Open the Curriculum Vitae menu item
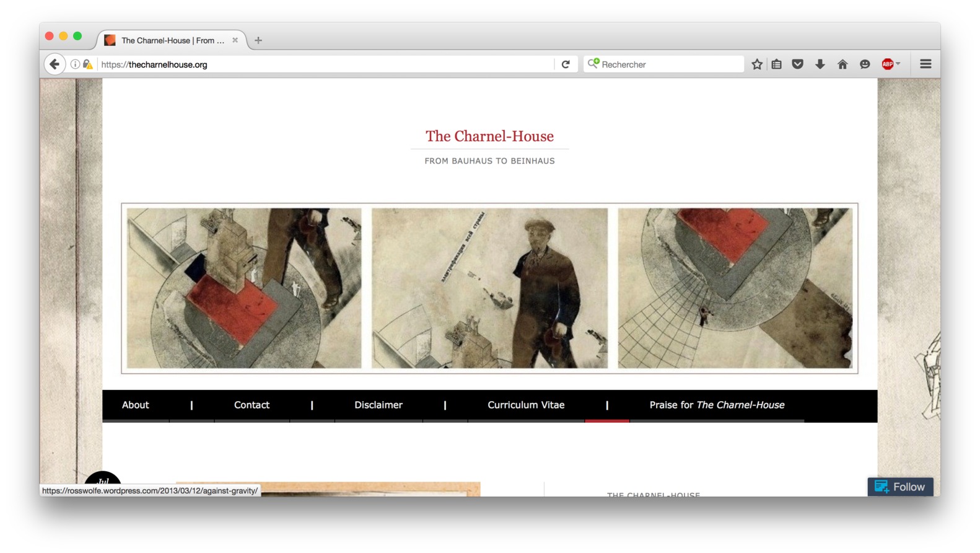980x553 pixels. click(x=526, y=405)
